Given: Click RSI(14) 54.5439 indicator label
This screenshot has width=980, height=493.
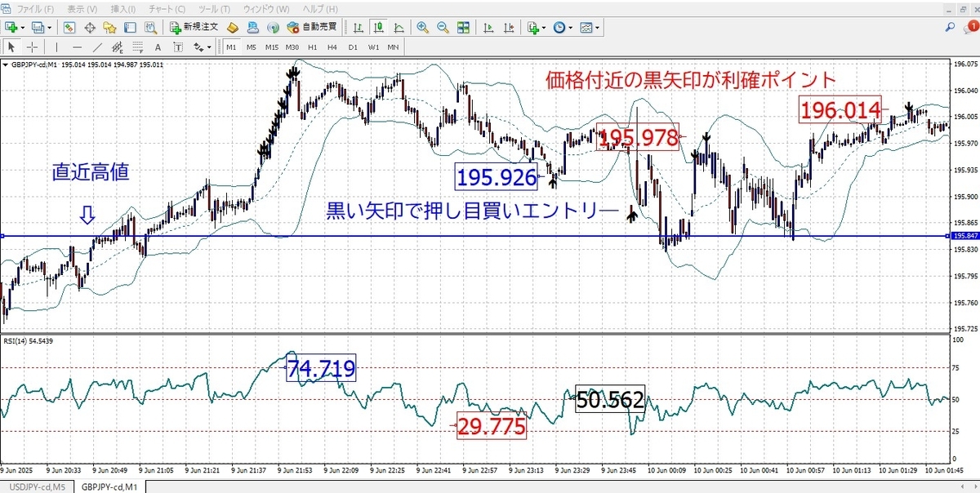Looking at the screenshot, I should (29, 340).
